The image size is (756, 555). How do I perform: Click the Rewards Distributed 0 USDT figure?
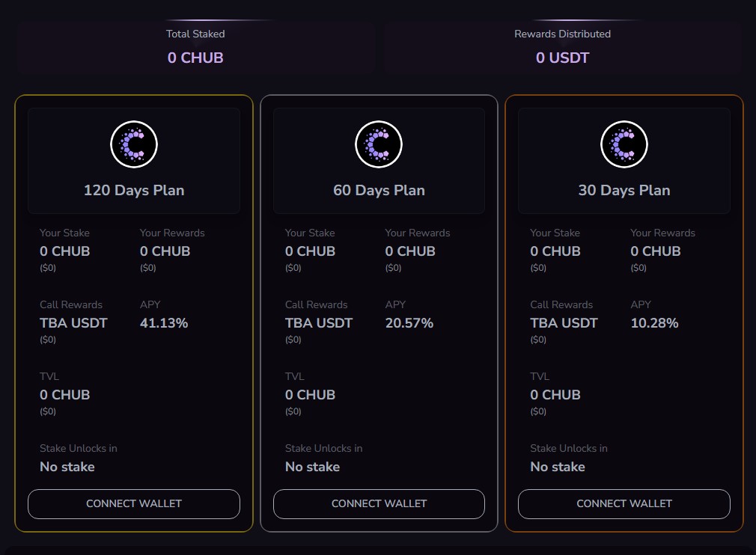point(563,58)
